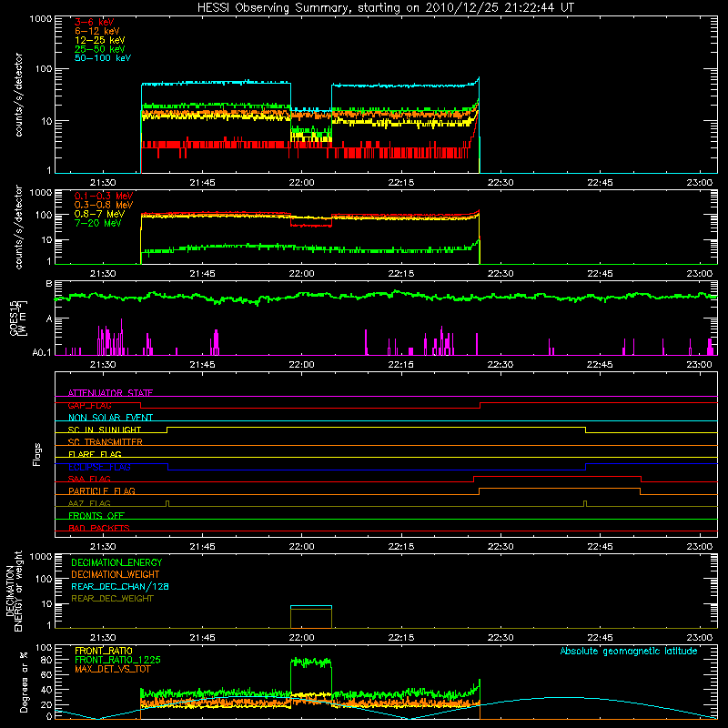Click the '22:15' tick under the MeV panel
Viewport: 728px width, 728px height.
pos(401,274)
